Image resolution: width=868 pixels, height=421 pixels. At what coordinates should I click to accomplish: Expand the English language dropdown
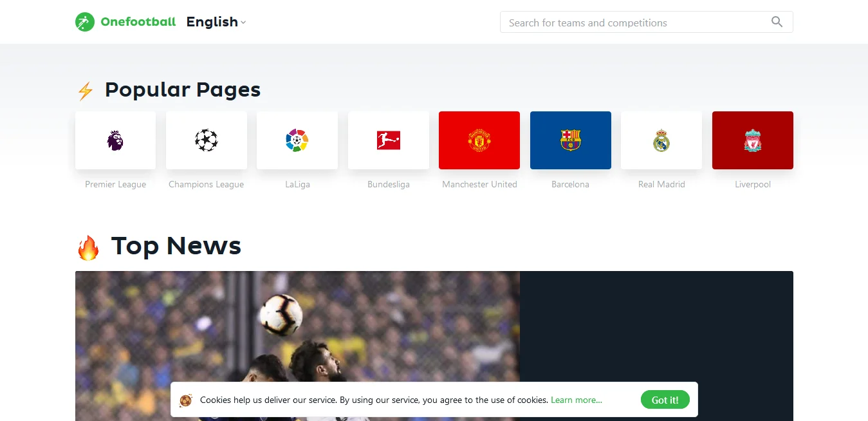pos(216,22)
